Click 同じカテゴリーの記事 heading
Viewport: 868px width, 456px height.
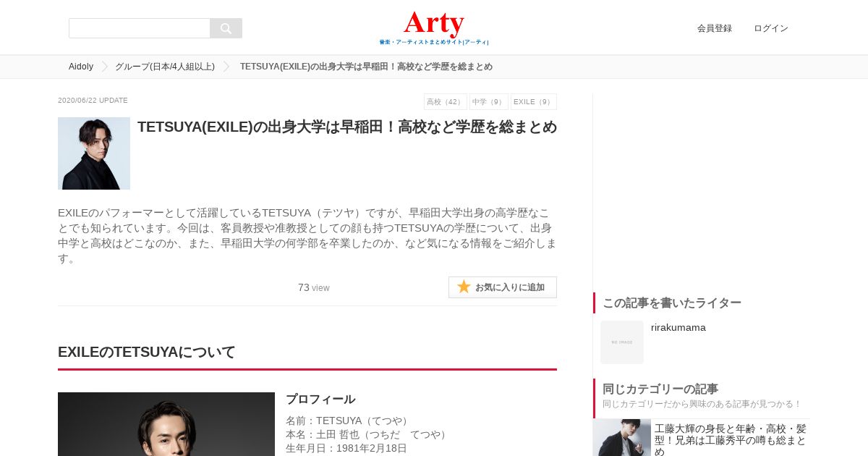[660, 389]
